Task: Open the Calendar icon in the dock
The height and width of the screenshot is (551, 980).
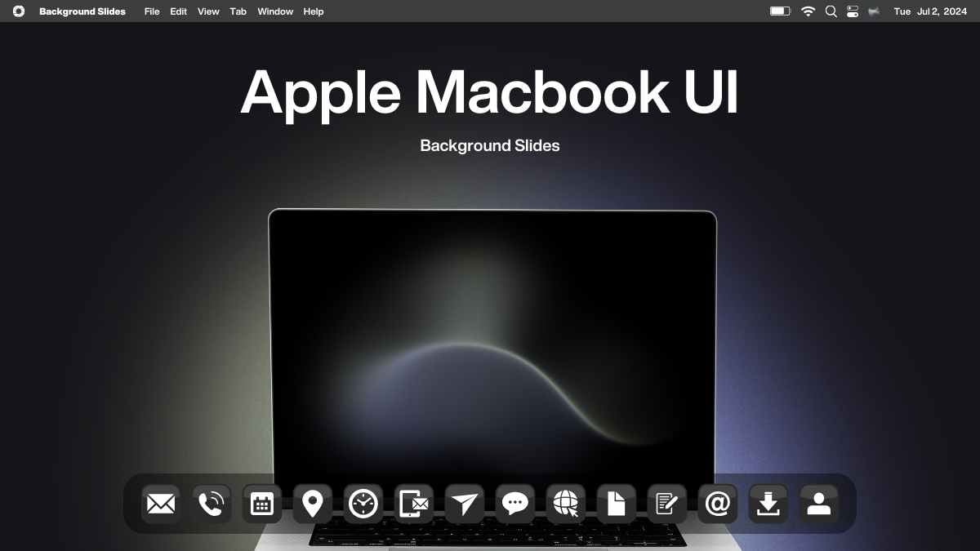Action: 261,504
